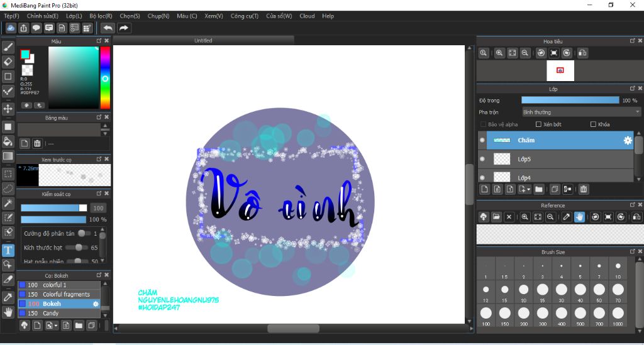The image size is (644, 345).
Task: Open the Bộ lọc(R) menu
Action: [x=101, y=16]
